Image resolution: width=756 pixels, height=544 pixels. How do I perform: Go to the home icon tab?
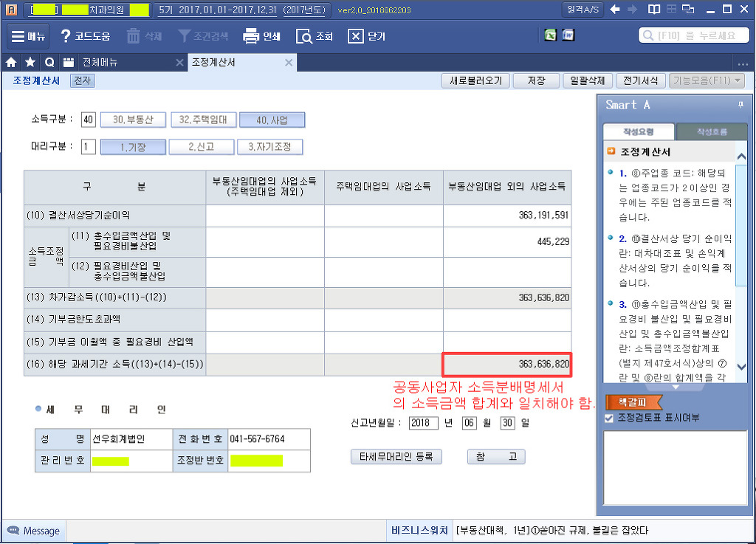click(11, 62)
